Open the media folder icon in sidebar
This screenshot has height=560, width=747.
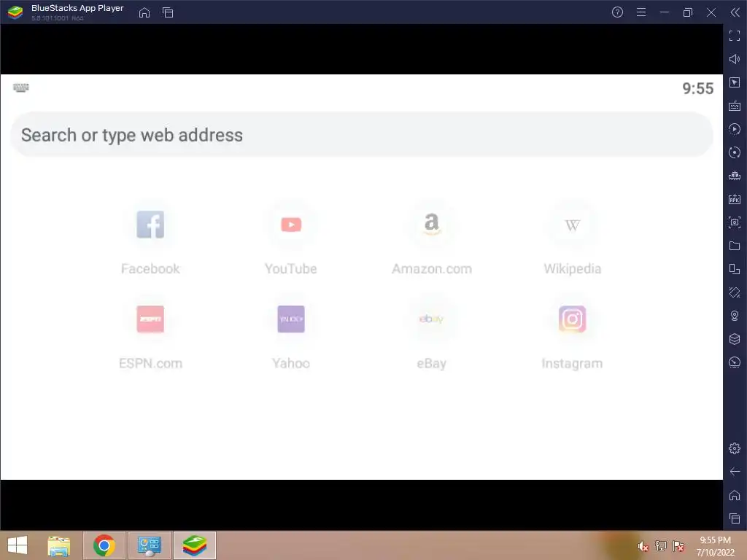(x=735, y=246)
